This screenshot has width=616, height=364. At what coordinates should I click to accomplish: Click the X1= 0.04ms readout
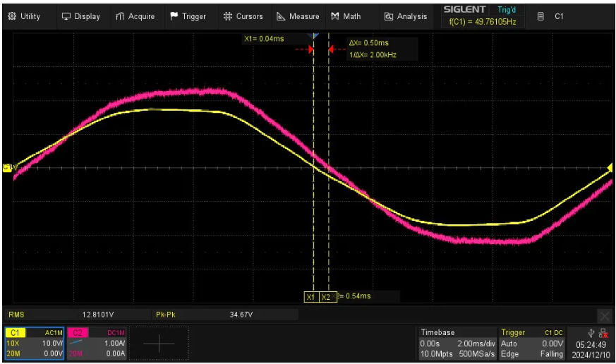264,39
